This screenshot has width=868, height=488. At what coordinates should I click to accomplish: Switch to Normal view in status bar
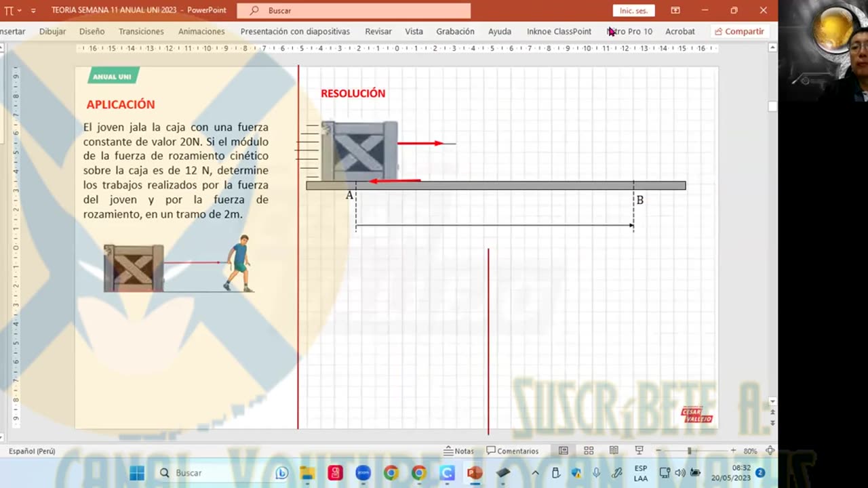click(x=563, y=451)
